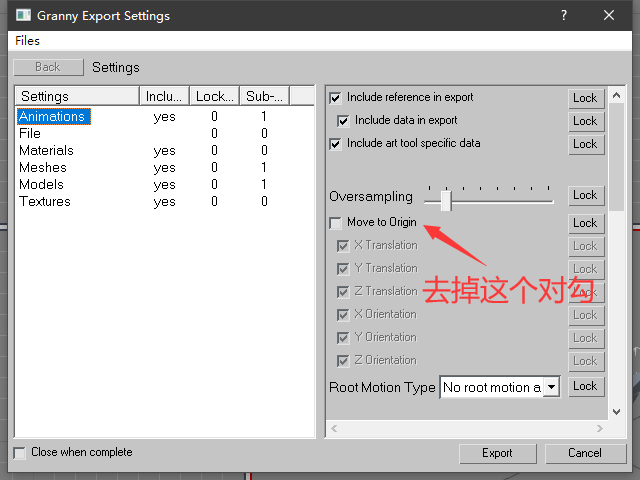Click the Export button
The image size is (640, 480).
pos(497,453)
